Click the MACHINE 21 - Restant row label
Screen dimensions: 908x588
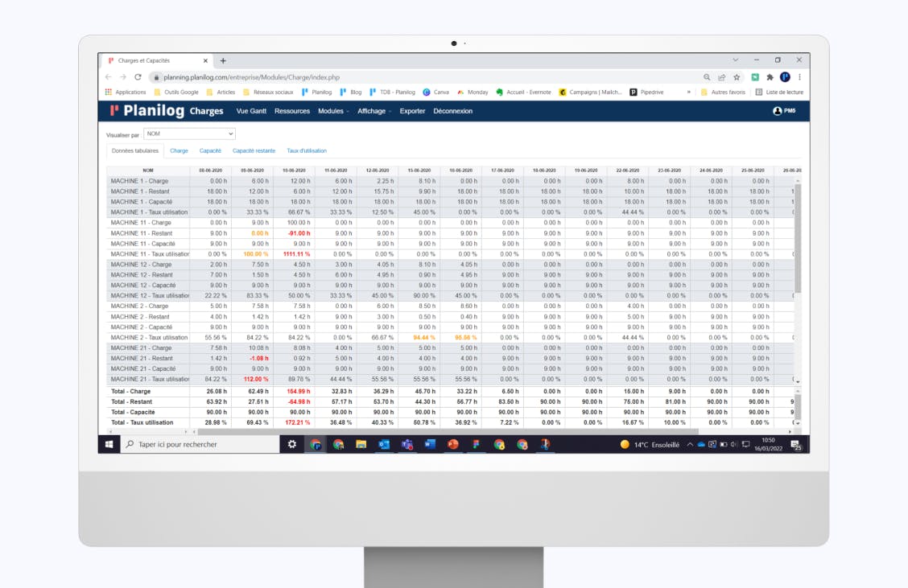[142, 358]
